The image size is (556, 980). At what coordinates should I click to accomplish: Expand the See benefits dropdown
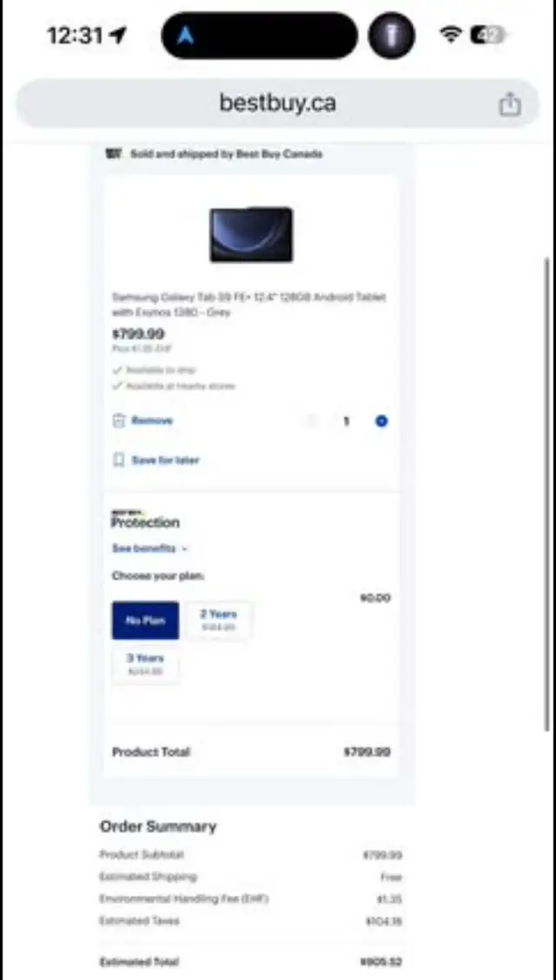point(149,548)
